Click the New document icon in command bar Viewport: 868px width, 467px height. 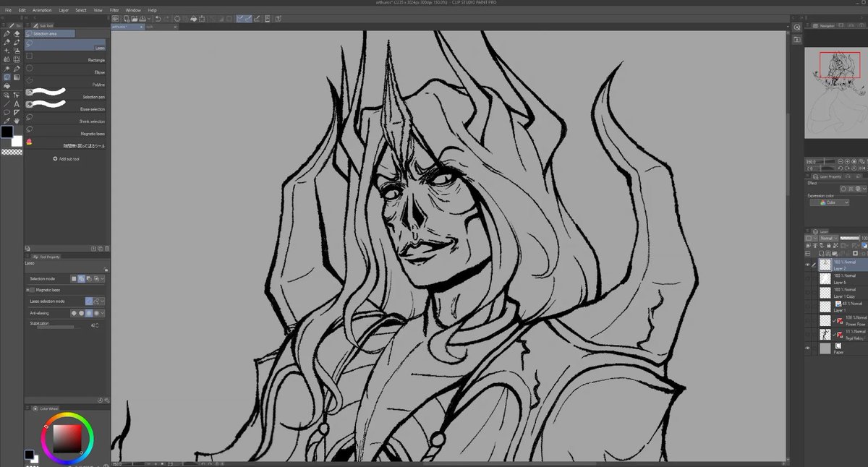point(127,19)
